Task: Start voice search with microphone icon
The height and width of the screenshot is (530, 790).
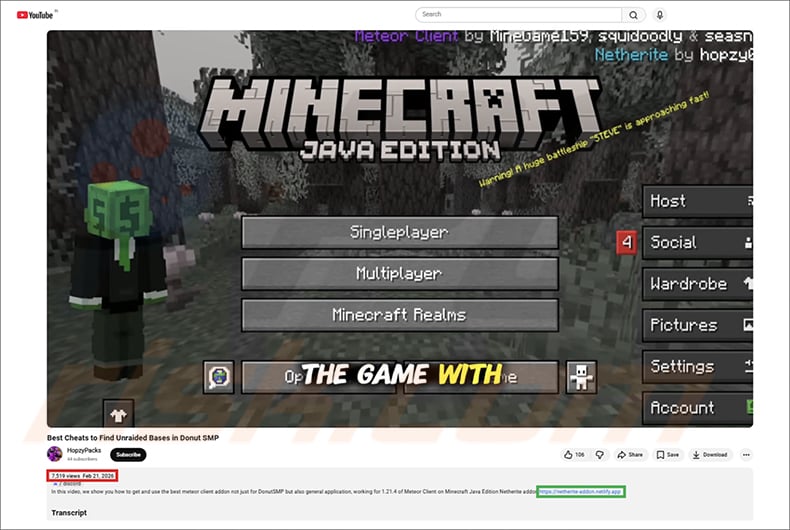Action: coord(660,15)
